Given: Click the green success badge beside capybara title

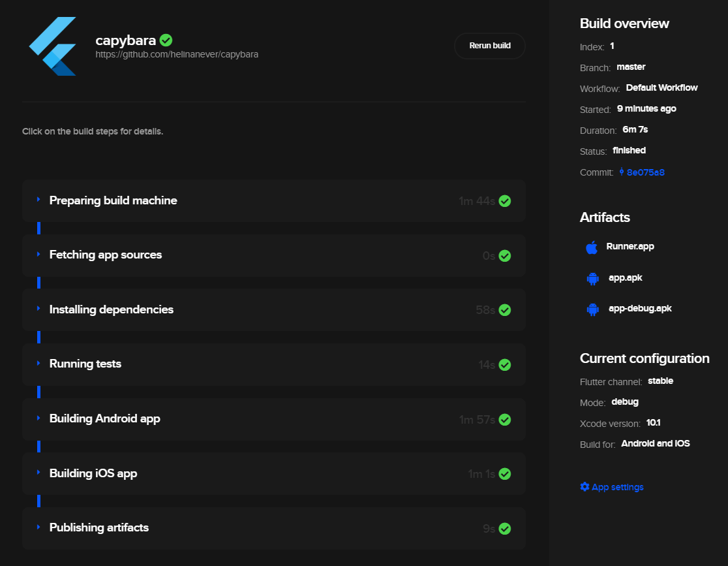Looking at the screenshot, I should 166,40.
